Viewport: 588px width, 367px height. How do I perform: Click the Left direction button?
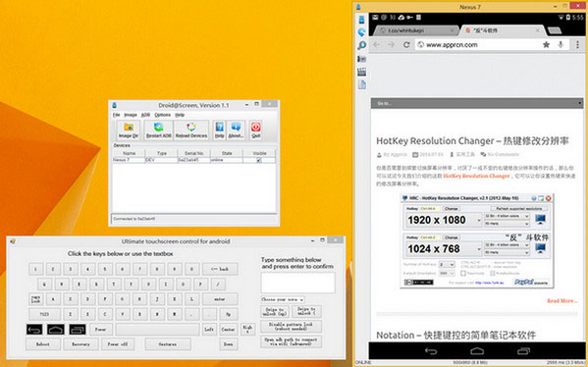pos(209,329)
